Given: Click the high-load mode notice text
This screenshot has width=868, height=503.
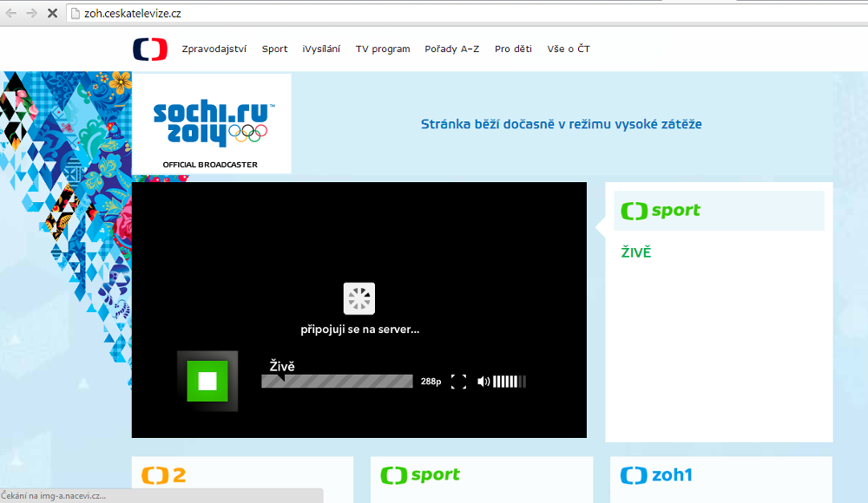Looking at the screenshot, I should tap(562, 124).
